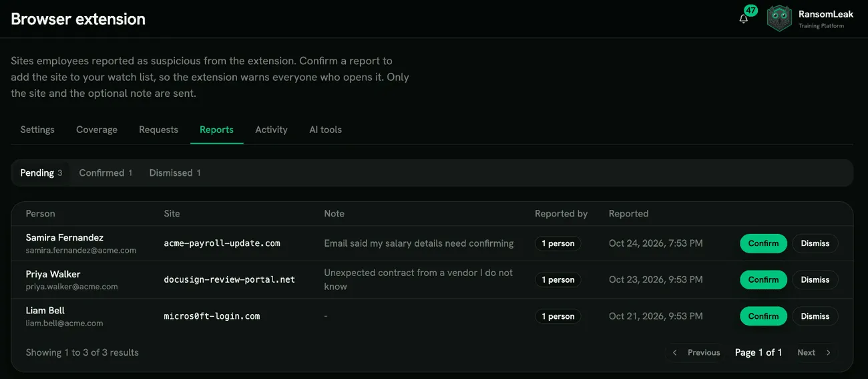Switch to the Settings tab

(37, 130)
